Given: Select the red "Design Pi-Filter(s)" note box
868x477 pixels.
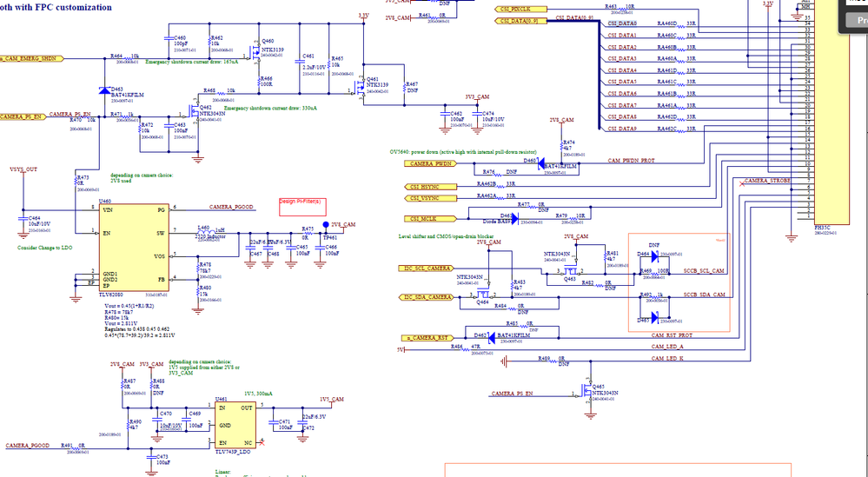Looking at the screenshot, I should click(302, 207).
